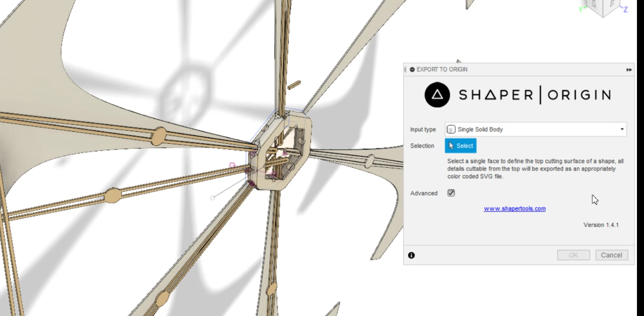This screenshot has width=644, height=316.
Task: Click the Single Solid Body dropdown arrow
Action: (622, 129)
